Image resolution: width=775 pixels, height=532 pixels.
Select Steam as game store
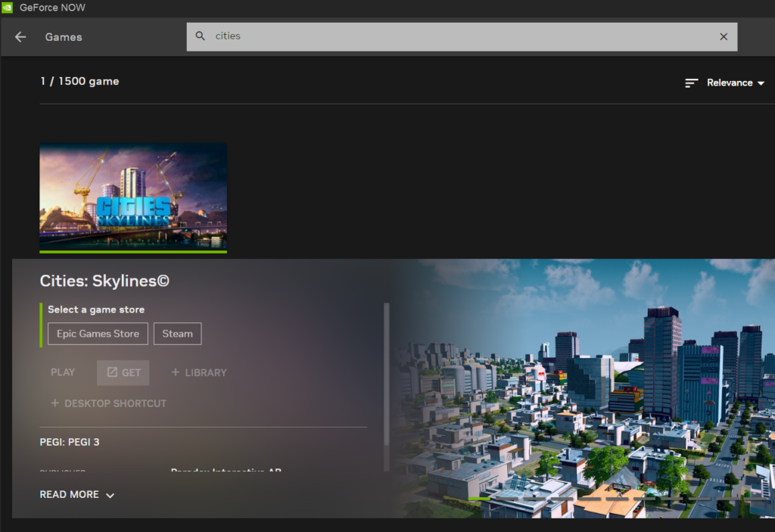click(x=177, y=334)
